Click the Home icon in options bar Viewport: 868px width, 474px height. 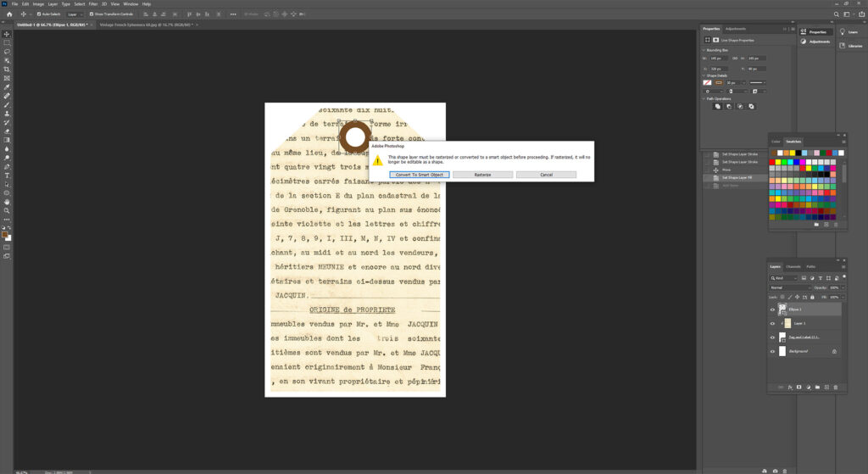(8, 14)
